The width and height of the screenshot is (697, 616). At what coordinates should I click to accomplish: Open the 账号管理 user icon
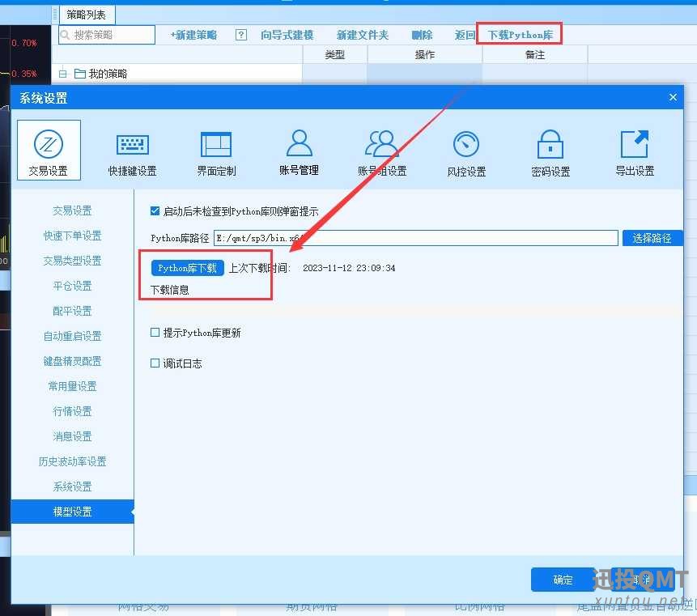point(299,151)
